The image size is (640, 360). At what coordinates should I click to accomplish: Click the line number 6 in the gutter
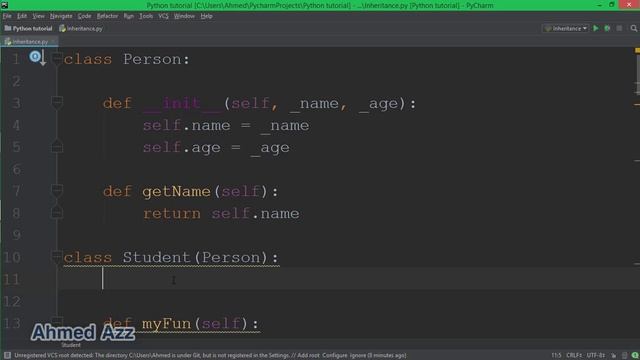(16, 169)
